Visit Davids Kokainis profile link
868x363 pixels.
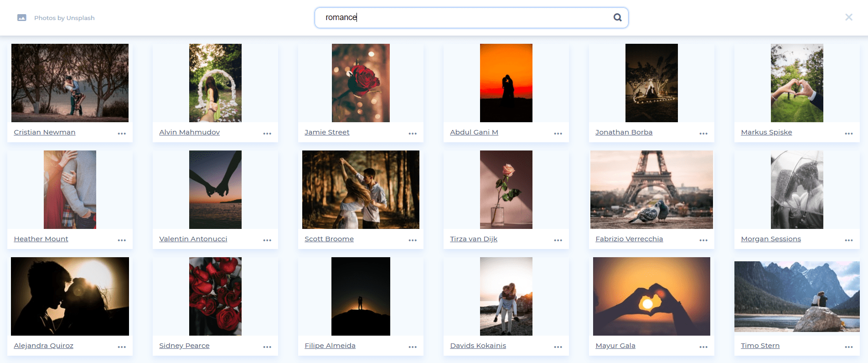(x=478, y=346)
